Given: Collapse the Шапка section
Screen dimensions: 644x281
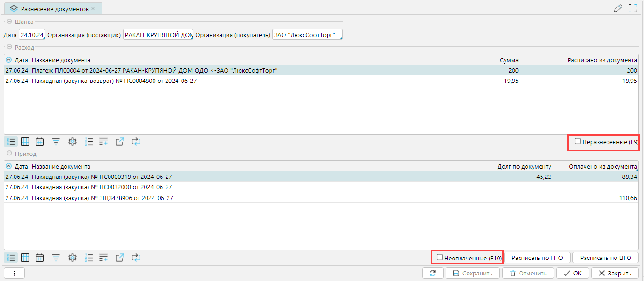Looking at the screenshot, I should click(x=9, y=22).
